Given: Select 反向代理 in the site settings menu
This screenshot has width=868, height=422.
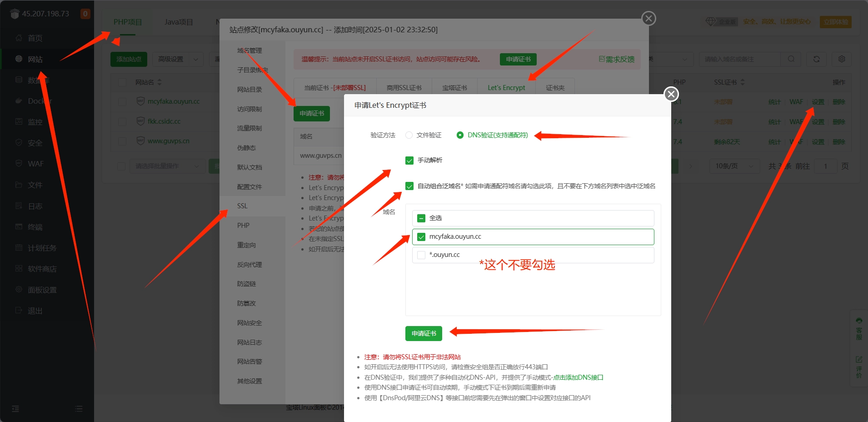Looking at the screenshot, I should pyautogui.click(x=253, y=265).
